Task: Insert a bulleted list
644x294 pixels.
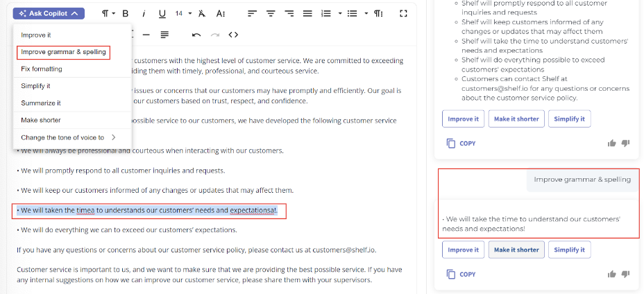Action: [x=352, y=14]
